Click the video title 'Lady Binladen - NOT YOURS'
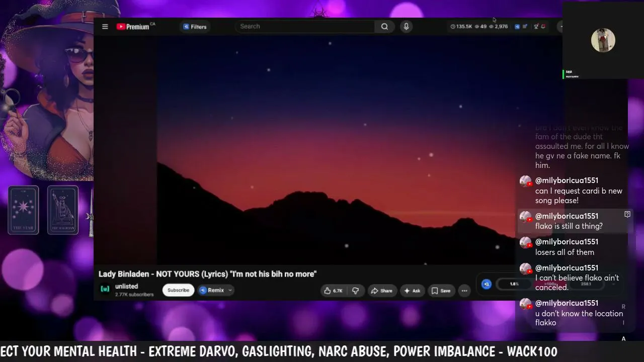This screenshot has height=362, width=644. point(207,274)
